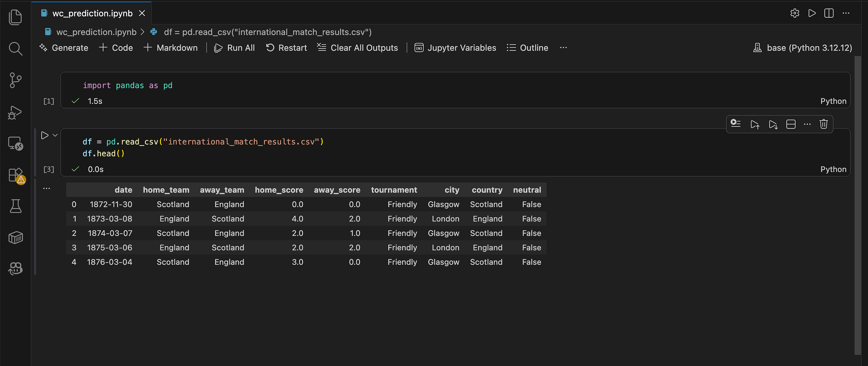Click Run All in notebook toolbar
The height and width of the screenshot is (366, 868).
pyautogui.click(x=234, y=48)
